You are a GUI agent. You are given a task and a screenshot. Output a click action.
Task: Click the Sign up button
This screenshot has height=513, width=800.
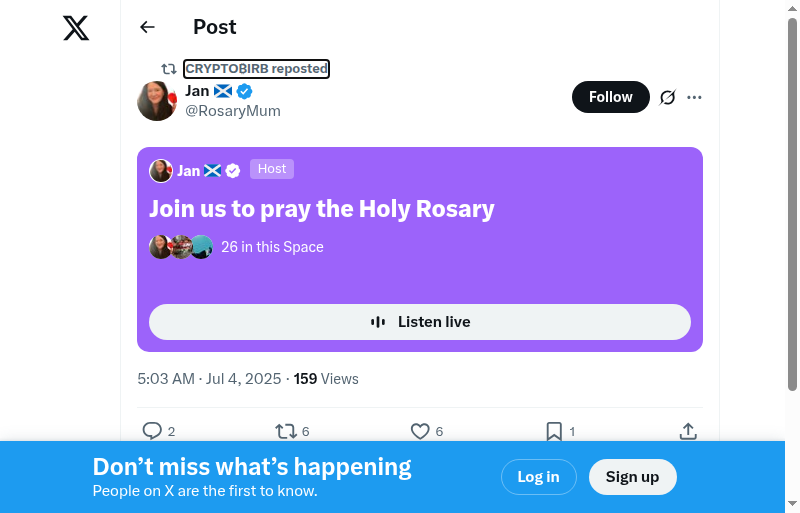click(632, 477)
